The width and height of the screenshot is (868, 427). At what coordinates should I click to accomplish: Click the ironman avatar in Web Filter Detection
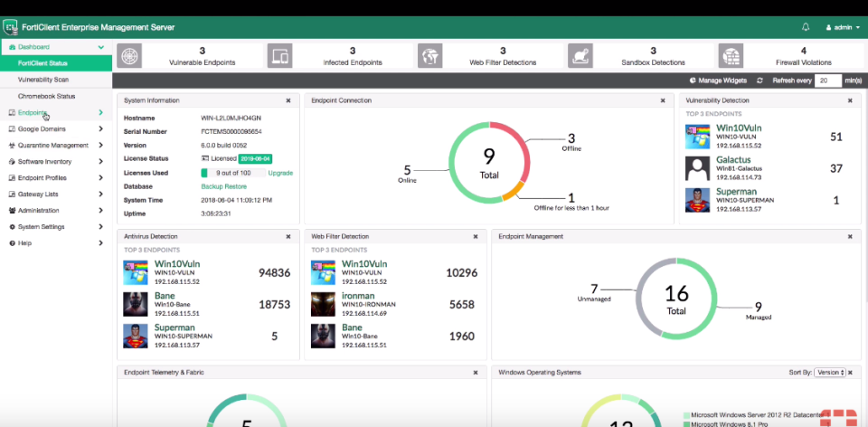click(x=323, y=304)
